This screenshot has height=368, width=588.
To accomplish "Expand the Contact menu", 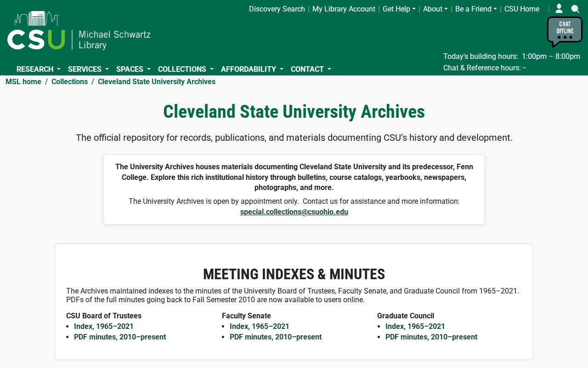I will [x=311, y=69].
